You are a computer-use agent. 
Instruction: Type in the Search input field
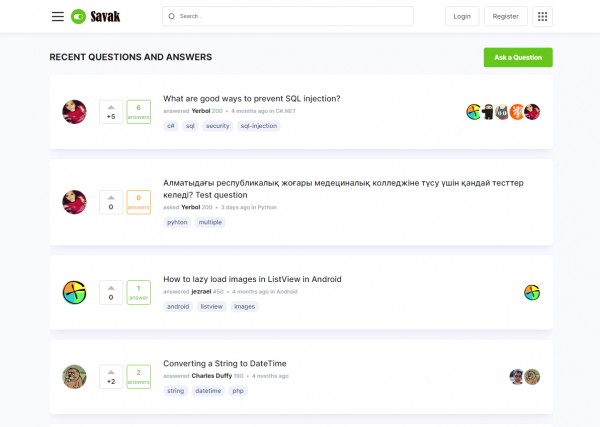point(290,17)
